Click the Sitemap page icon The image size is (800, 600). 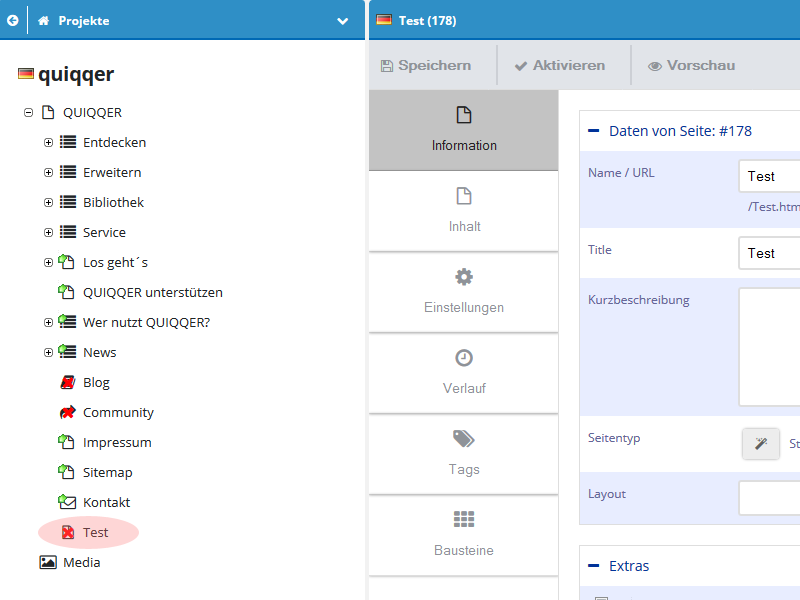(67, 472)
